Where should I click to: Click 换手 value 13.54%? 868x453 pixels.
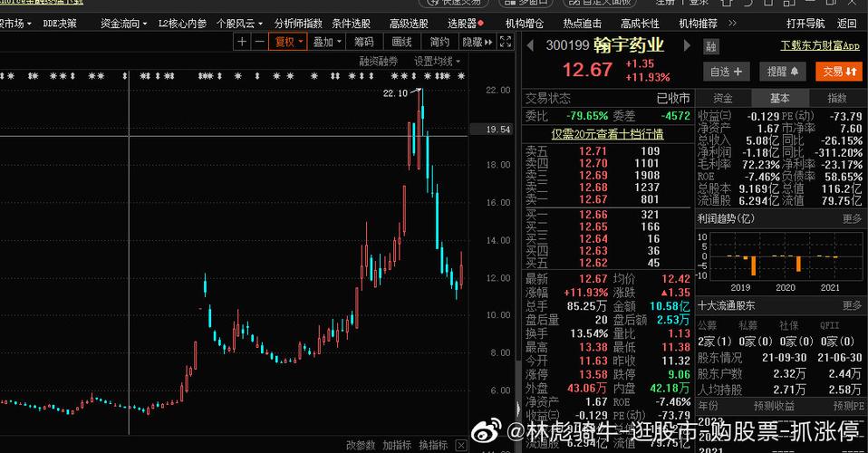pos(589,333)
